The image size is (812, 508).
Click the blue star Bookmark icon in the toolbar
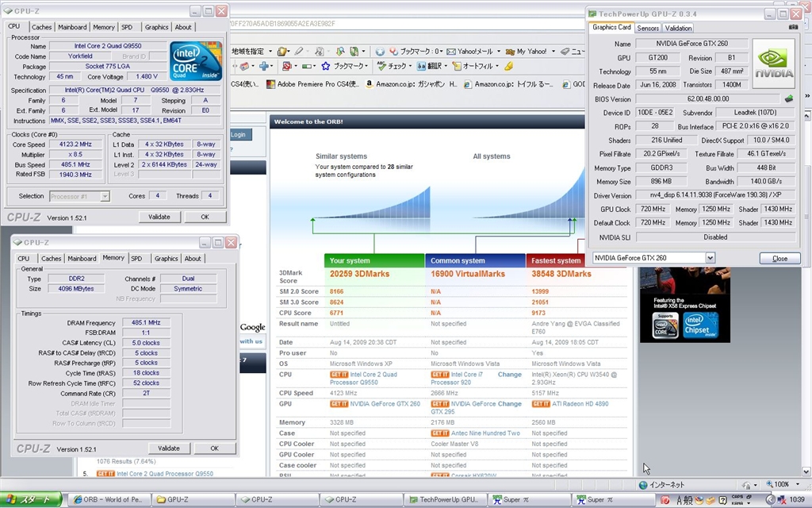point(326,67)
